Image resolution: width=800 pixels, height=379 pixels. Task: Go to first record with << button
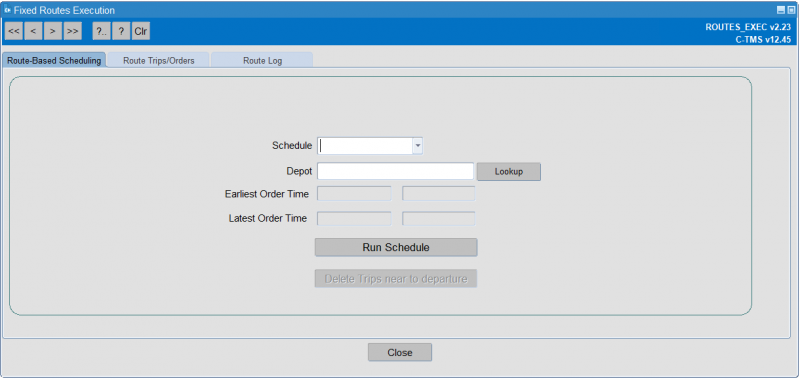click(x=14, y=31)
